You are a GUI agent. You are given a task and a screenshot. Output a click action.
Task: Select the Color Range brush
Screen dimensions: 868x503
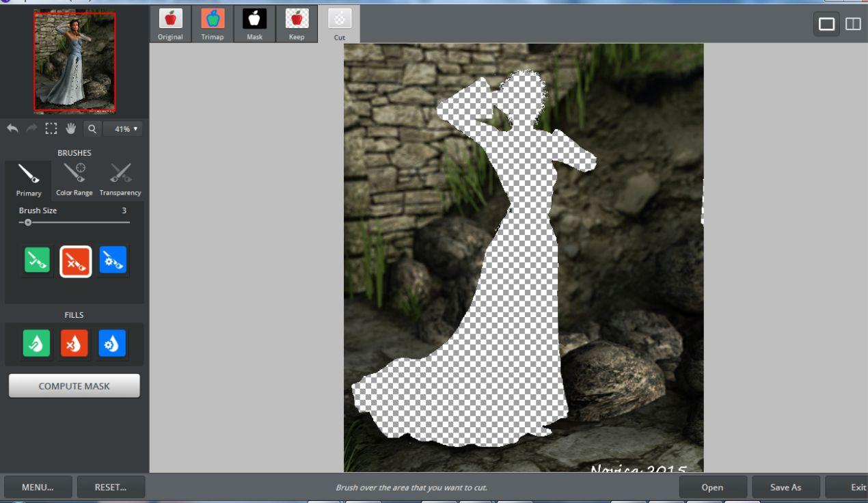point(74,180)
